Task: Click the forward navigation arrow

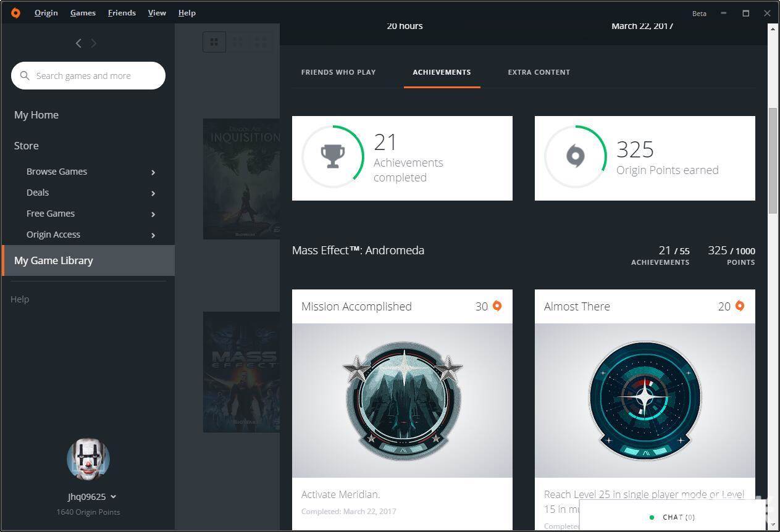Action: (94, 43)
